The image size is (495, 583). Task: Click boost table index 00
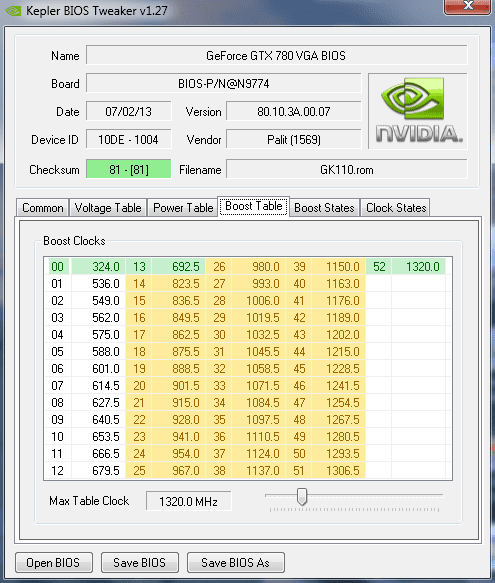58,266
